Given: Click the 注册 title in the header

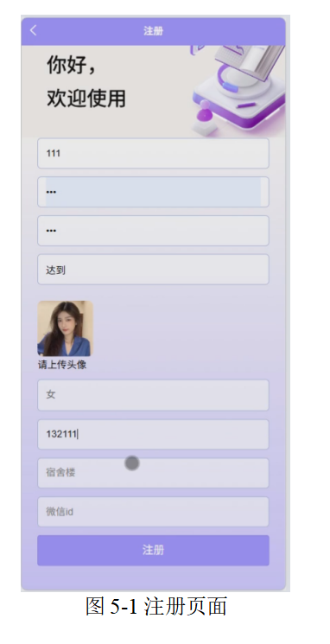Looking at the screenshot, I should pos(154,31).
